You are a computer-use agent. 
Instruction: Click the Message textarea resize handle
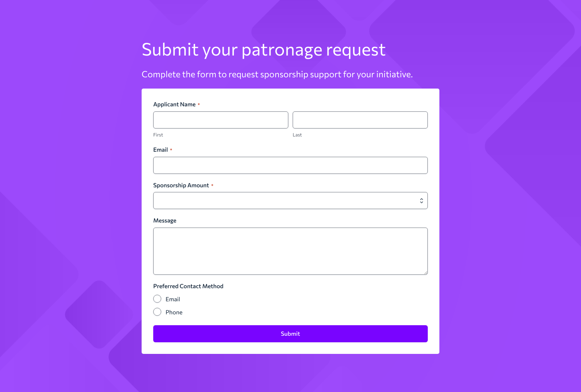click(x=426, y=273)
